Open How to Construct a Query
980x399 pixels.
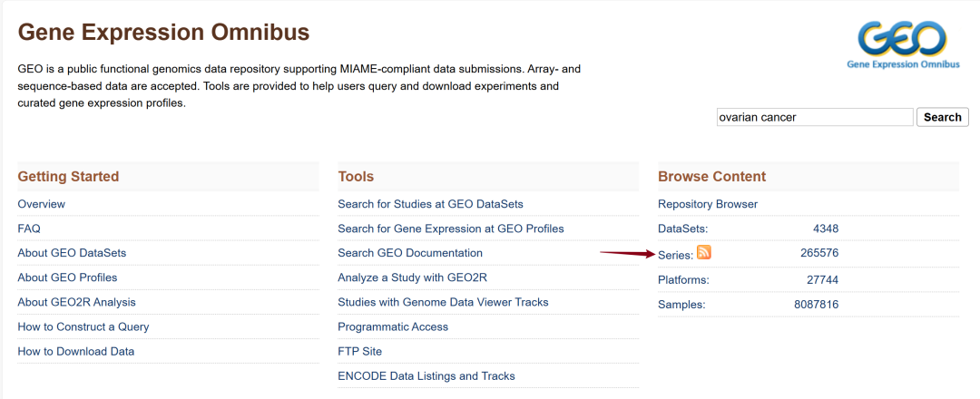click(83, 326)
